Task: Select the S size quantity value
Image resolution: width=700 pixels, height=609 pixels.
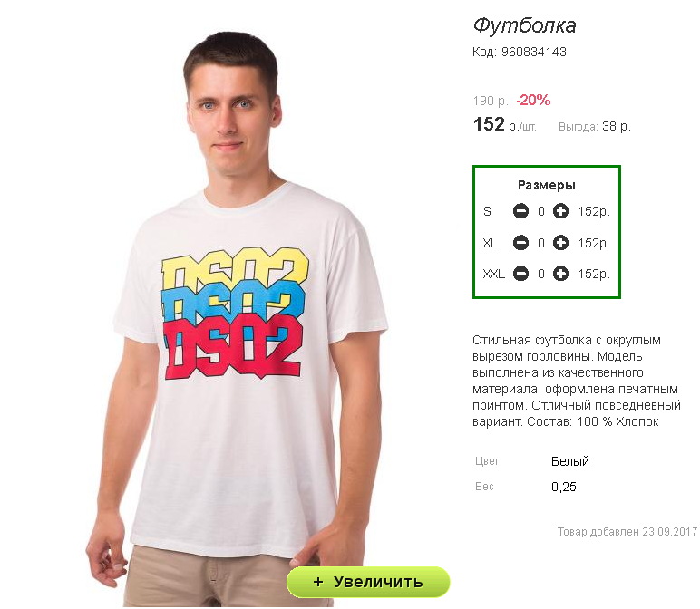Action: (541, 211)
